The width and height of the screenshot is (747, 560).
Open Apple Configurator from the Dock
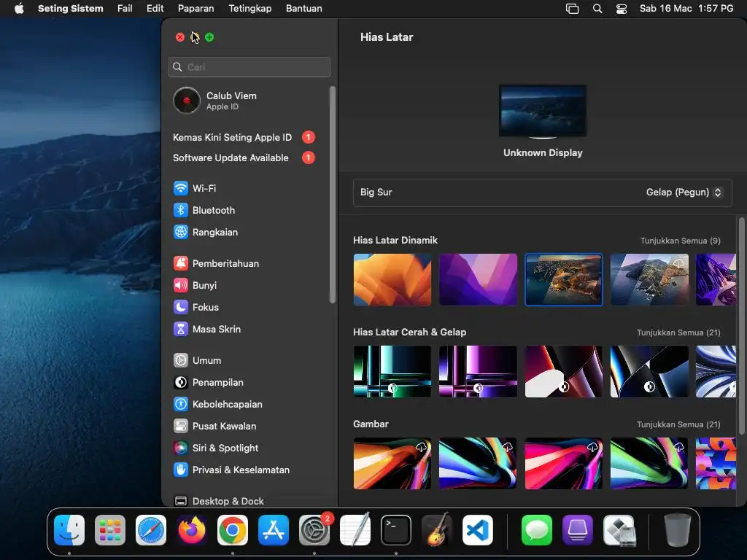[578, 530]
